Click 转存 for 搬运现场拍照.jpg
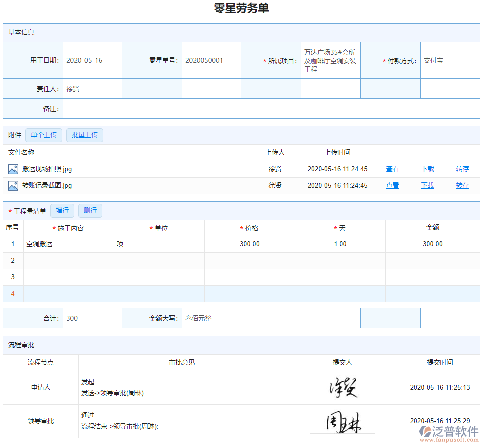Screen dimensions: 484x448 coord(462,169)
